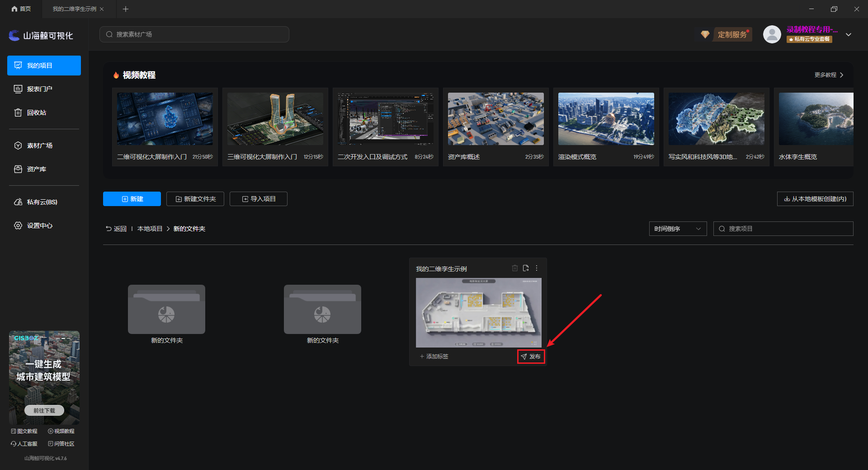This screenshot has height=470, width=868.
Task: Play 资产库概述 tutorial video
Action: click(x=496, y=127)
